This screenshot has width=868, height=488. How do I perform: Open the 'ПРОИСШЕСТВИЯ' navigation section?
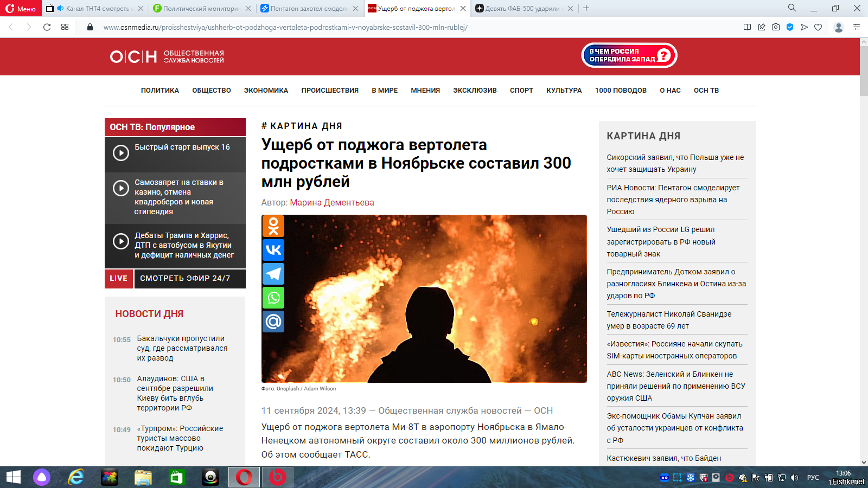pos(330,91)
